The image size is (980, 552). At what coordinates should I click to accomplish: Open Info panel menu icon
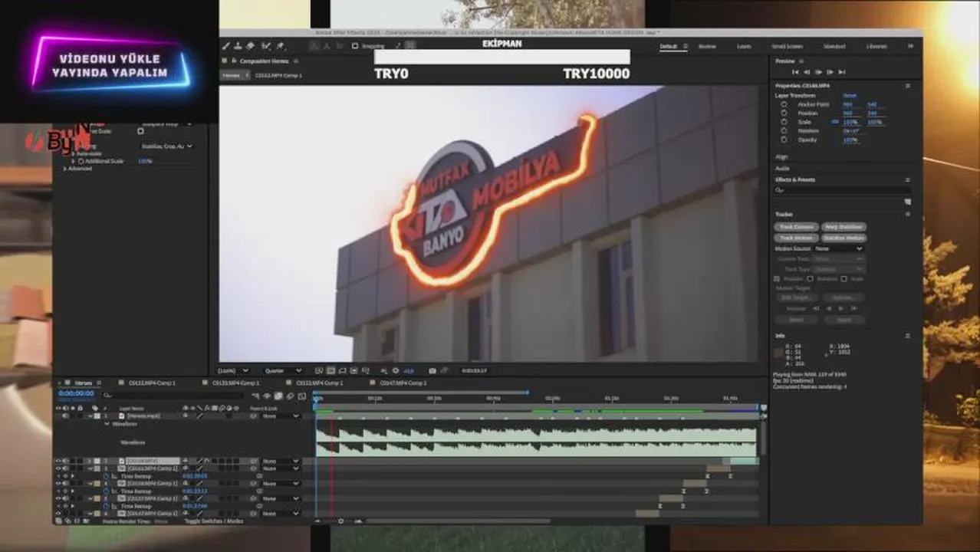pyautogui.click(x=908, y=336)
